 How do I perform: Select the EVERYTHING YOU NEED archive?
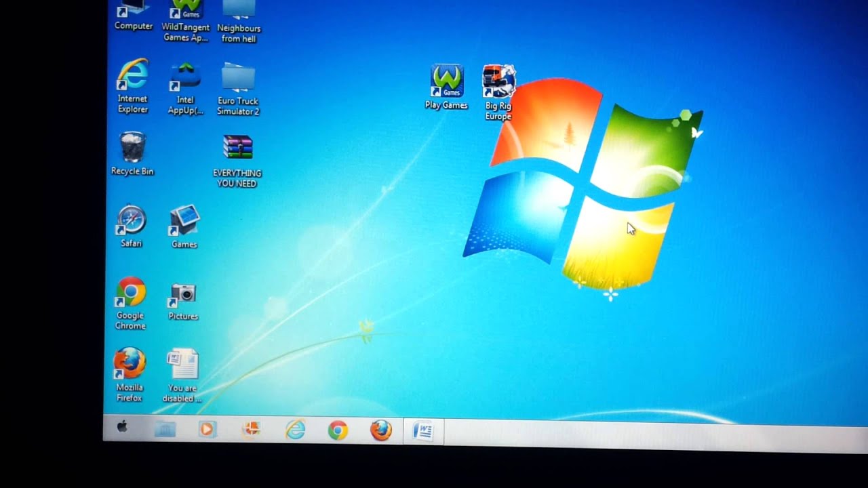pyautogui.click(x=237, y=161)
